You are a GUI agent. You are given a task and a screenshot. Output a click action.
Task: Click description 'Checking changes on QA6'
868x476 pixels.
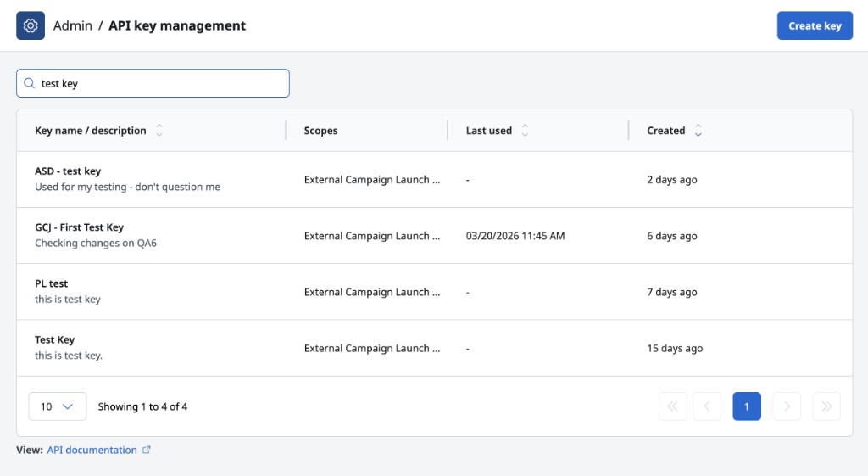[96, 243]
